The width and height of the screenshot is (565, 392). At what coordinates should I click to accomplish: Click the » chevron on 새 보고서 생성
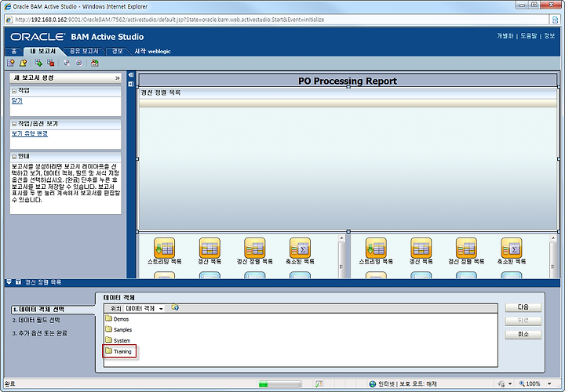pos(117,78)
